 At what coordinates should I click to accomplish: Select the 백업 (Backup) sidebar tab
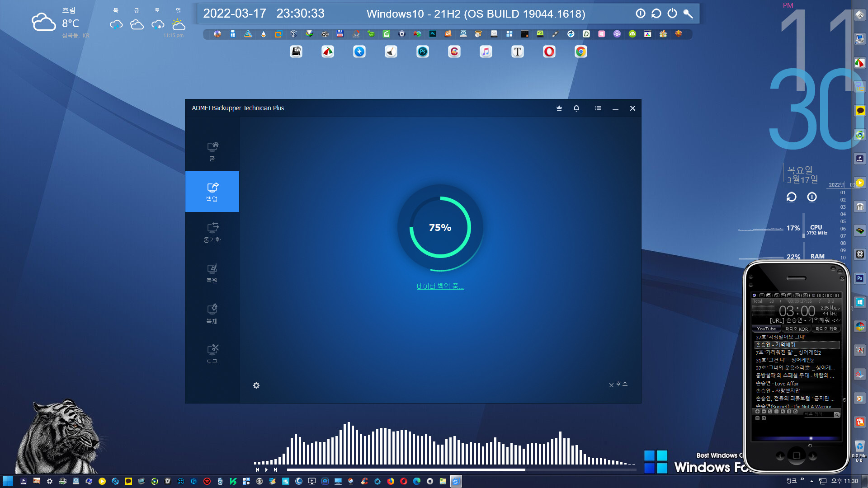tap(212, 192)
